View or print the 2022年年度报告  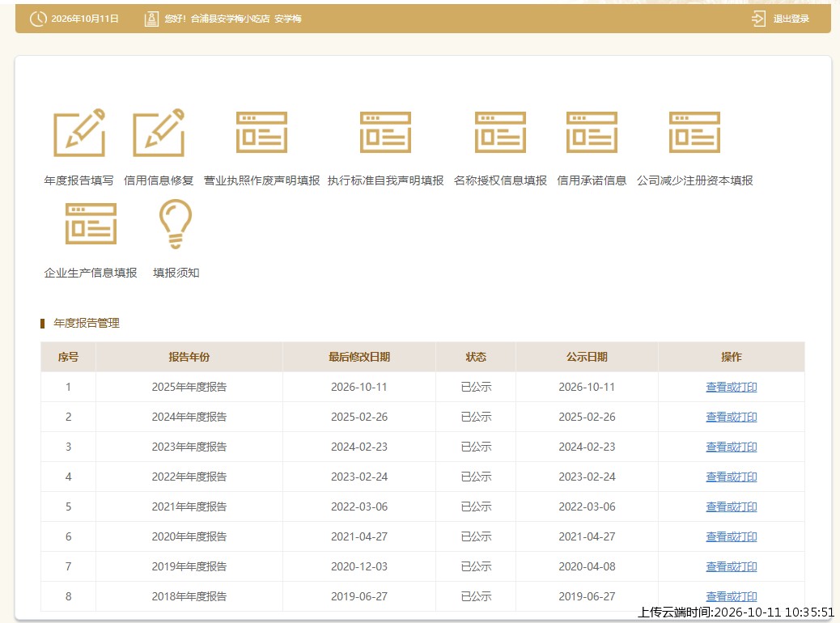point(732,477)
